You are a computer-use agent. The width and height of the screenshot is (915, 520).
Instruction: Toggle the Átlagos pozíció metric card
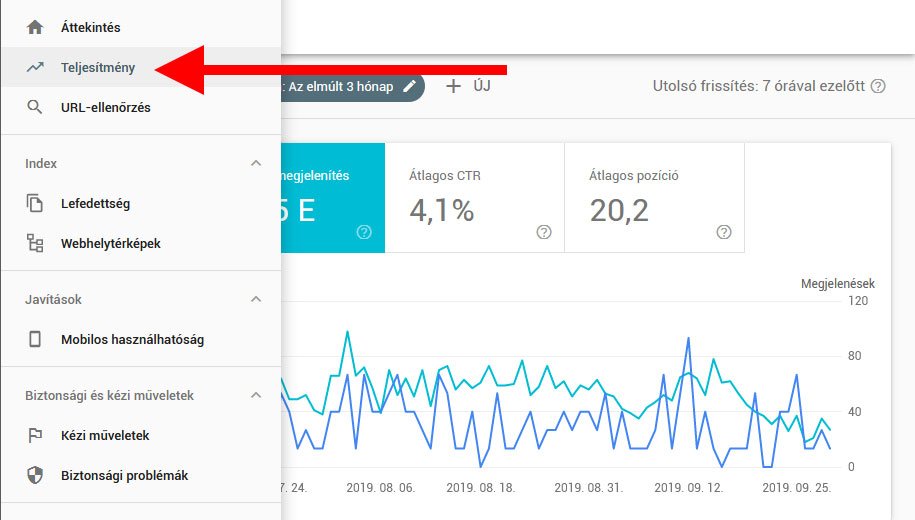coord(654,197)
